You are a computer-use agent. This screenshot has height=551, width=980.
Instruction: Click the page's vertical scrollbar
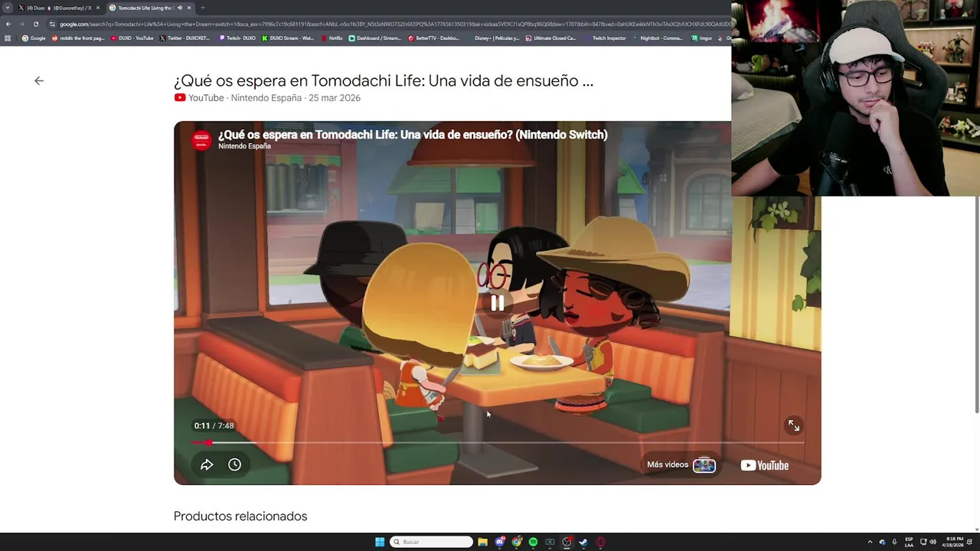point(976,306)
